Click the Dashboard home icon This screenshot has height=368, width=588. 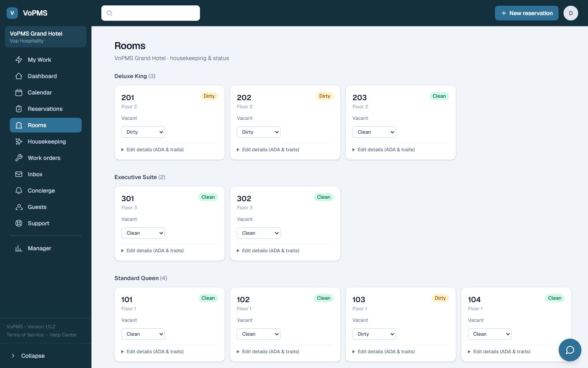click(19, 76)
